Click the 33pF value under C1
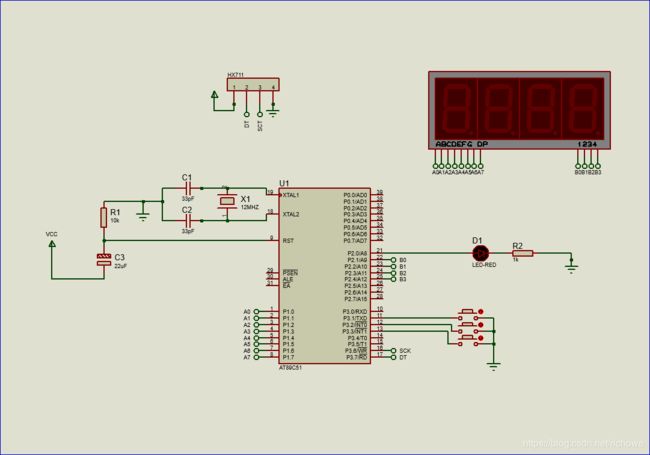The height and width of the screenshot is (455, 650). point(188,198)
